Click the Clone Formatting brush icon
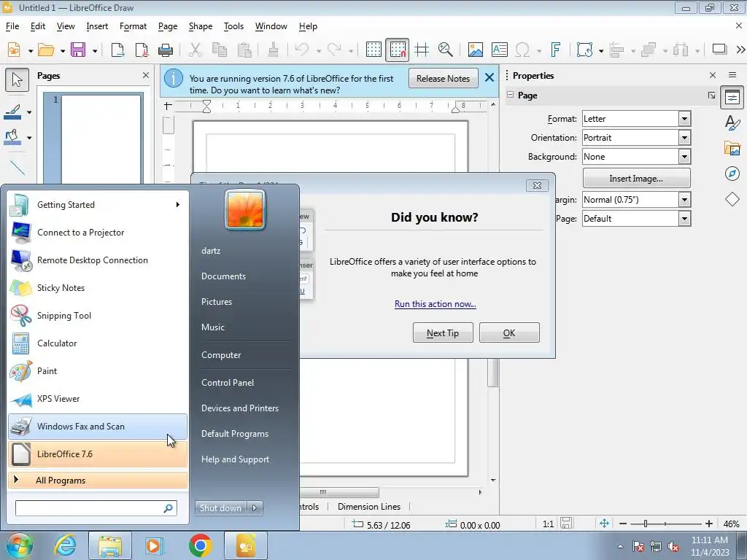This screenshot has width=747, height=560. coord(273,50)
